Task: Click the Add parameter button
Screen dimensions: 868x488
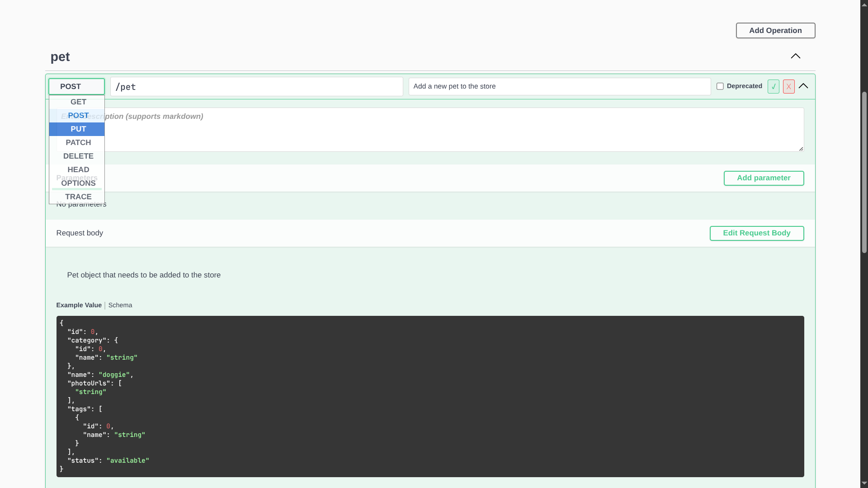Action: pyautogui.click(x=764, y=178)
